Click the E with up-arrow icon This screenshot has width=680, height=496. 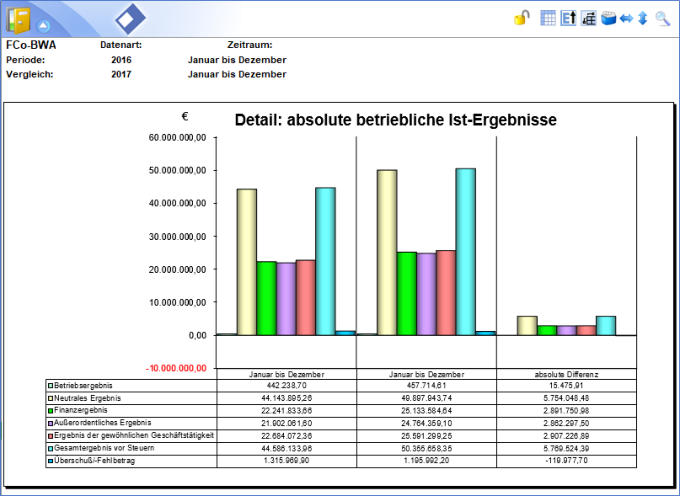pos(568,18)
